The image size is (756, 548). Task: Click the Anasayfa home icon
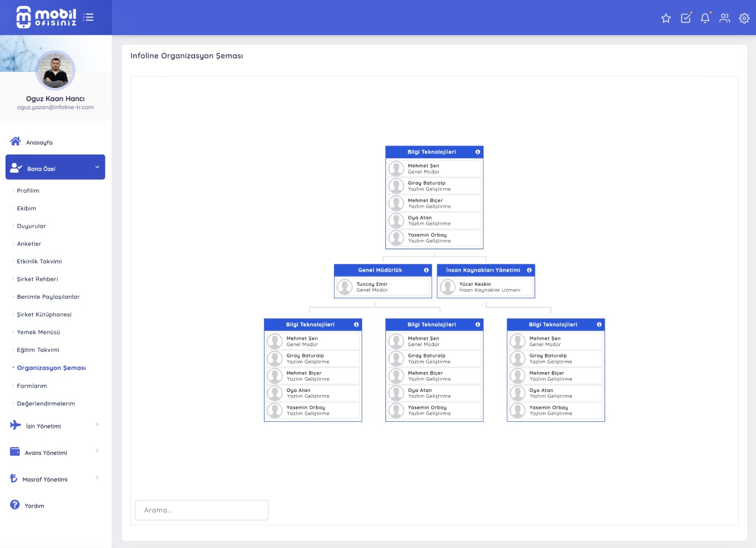click(x=15, y=141)
